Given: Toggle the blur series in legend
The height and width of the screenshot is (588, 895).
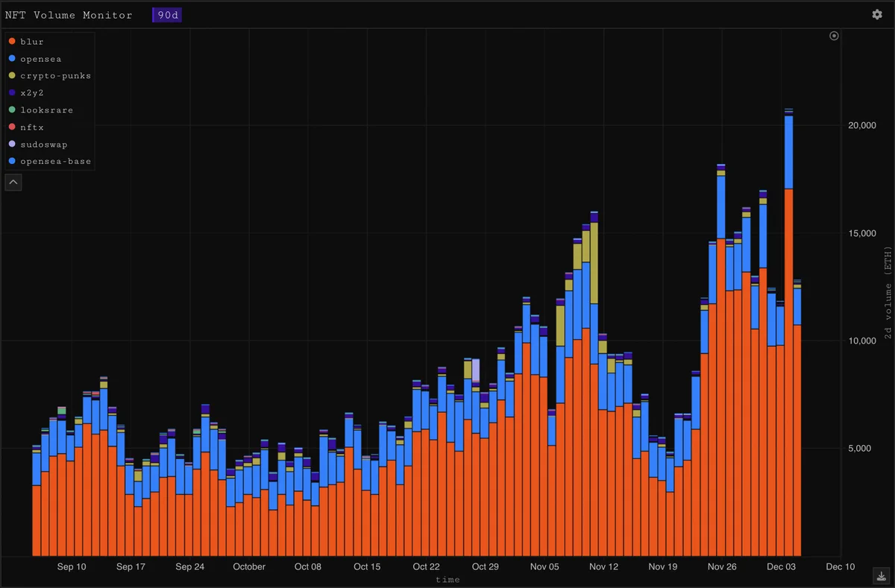Looking at the screenshot, I should coord(26,42).
